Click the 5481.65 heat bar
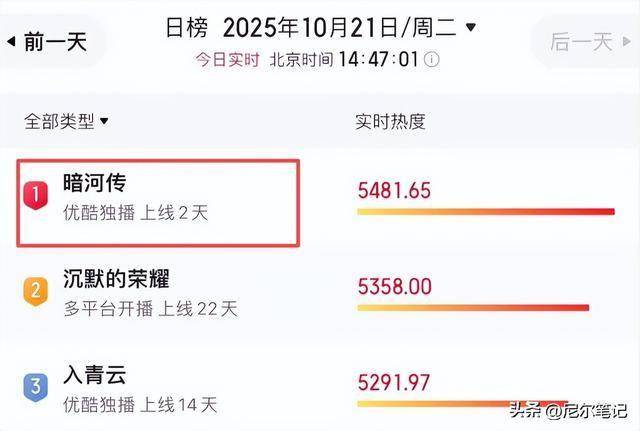640x431 pixels. [486, 211]
